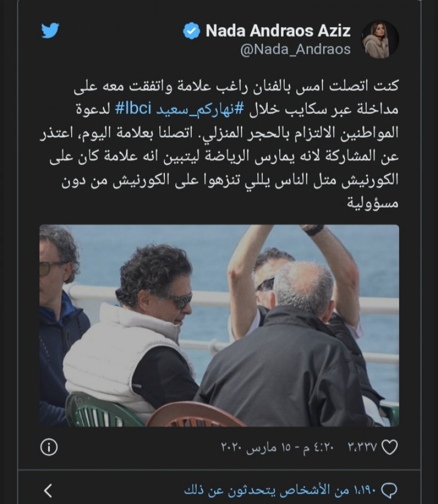Click the blue verified badge
The height and width of the screenshot is (504, 438).
[192, 31]
